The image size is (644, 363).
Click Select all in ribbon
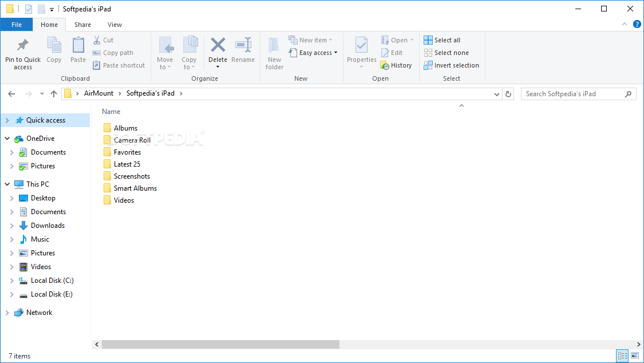(x=442, y=40)
